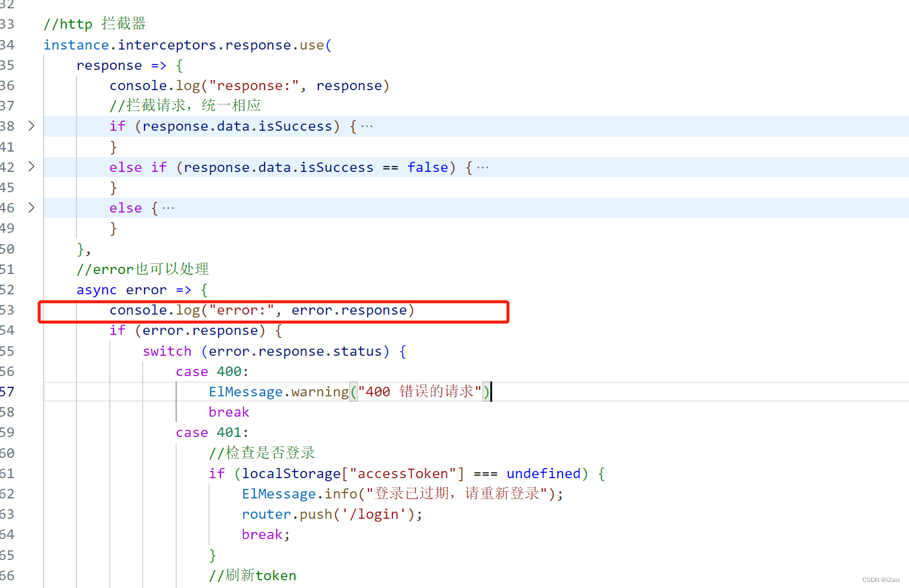Click comment '//error也可以处理'
Viewport: 909px width, 588px height.
pyautogui.click(x=143, y=269)
